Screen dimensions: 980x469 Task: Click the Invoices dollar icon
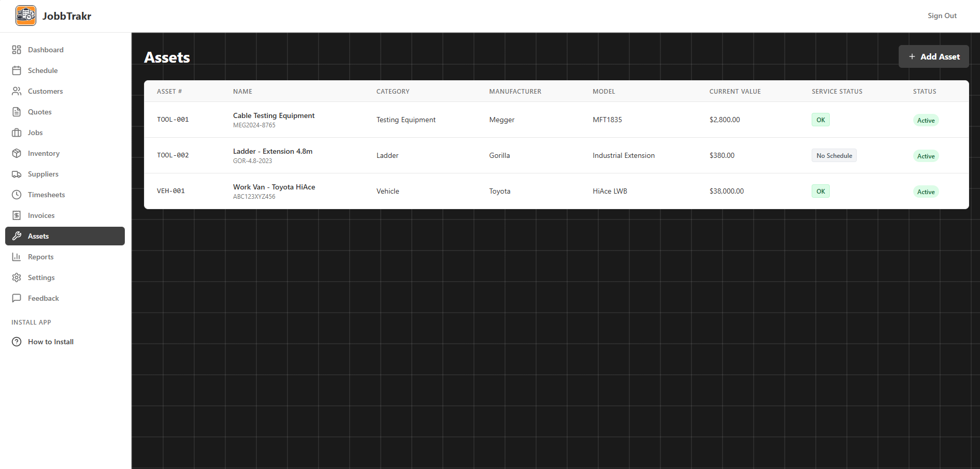click(17, 215)
